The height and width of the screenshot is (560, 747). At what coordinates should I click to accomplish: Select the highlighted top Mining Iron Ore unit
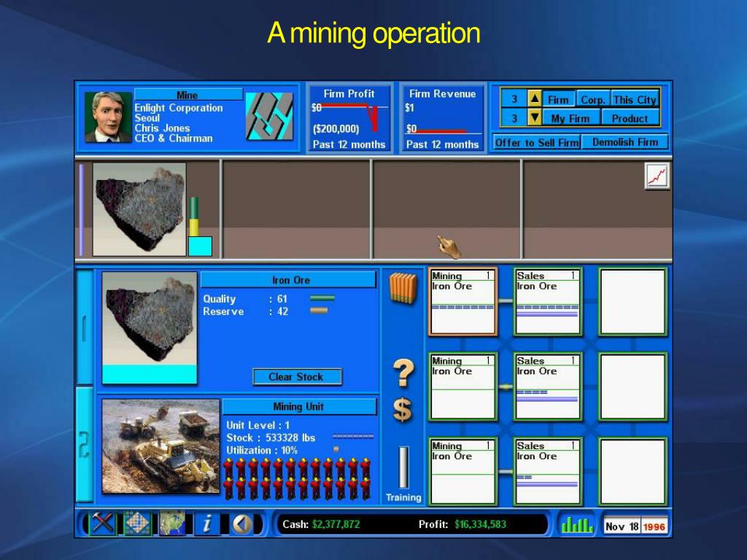click(x=462, y=301)
